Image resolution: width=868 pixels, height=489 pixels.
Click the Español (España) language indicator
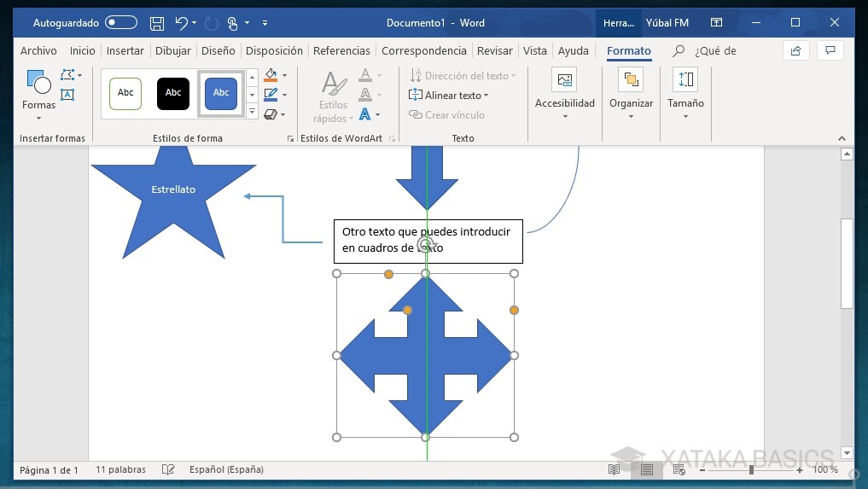(x=226, y=469)
